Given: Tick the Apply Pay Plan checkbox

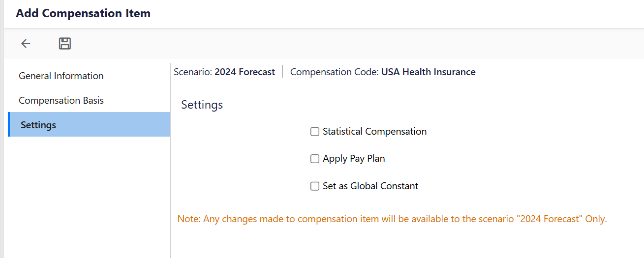Looking at the screenshot, I should click(x=315, y=159).
